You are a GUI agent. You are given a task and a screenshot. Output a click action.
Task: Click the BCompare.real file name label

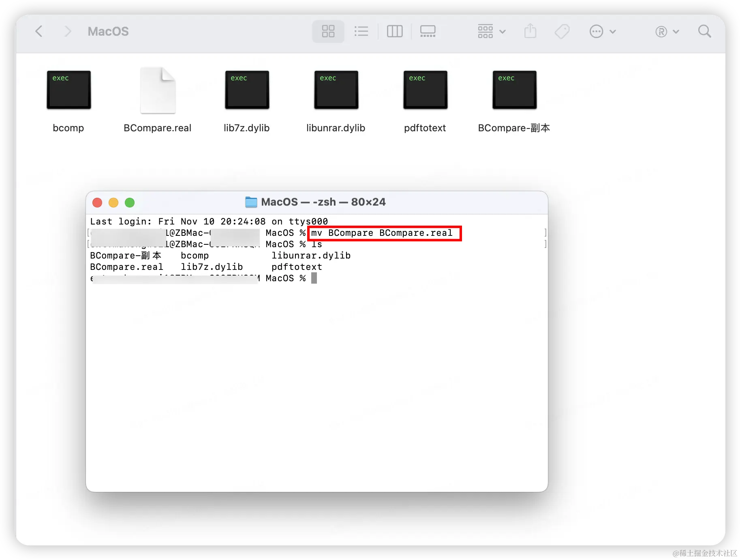click(x=158, y=128)
